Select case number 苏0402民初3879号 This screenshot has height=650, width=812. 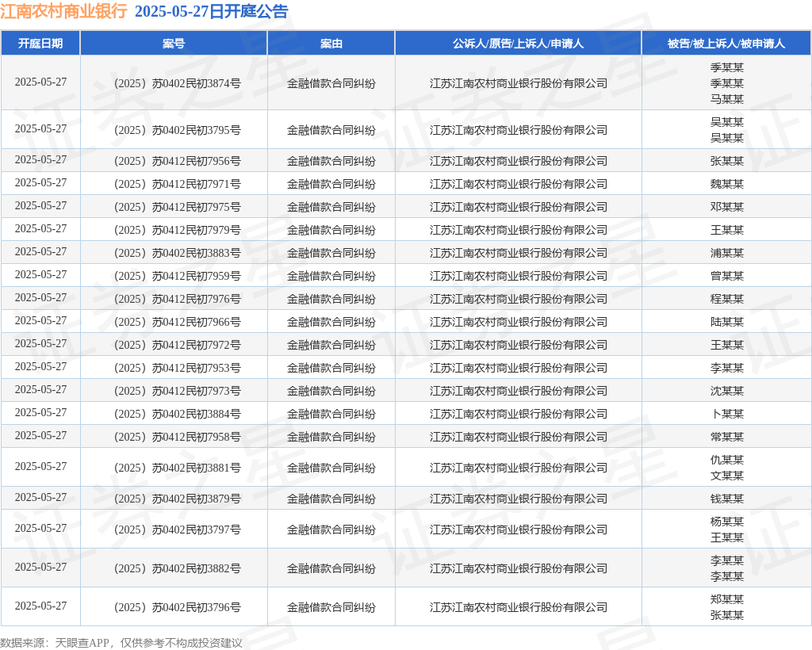[x=178, y=499]
